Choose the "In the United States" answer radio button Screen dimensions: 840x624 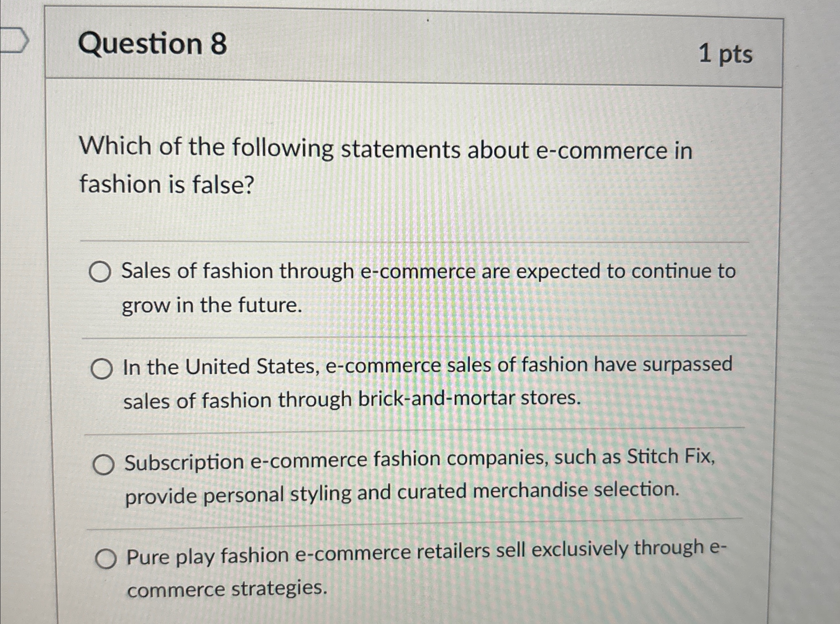(x=102, y=369)
